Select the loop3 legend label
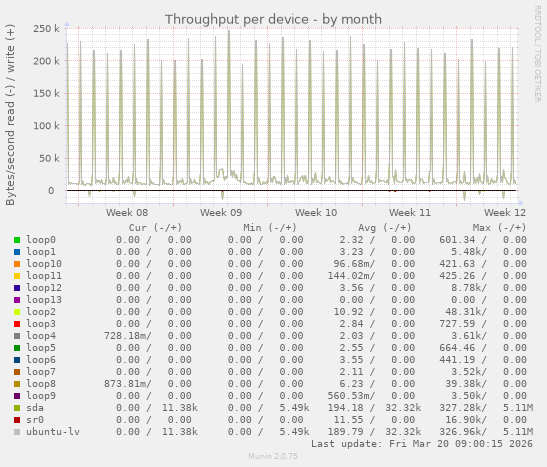Viewport: 547px width, 467px height. 41,324
